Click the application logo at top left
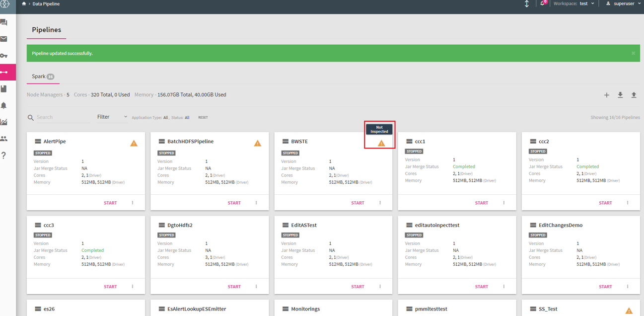Screen dimensions: 644x316 4,4
